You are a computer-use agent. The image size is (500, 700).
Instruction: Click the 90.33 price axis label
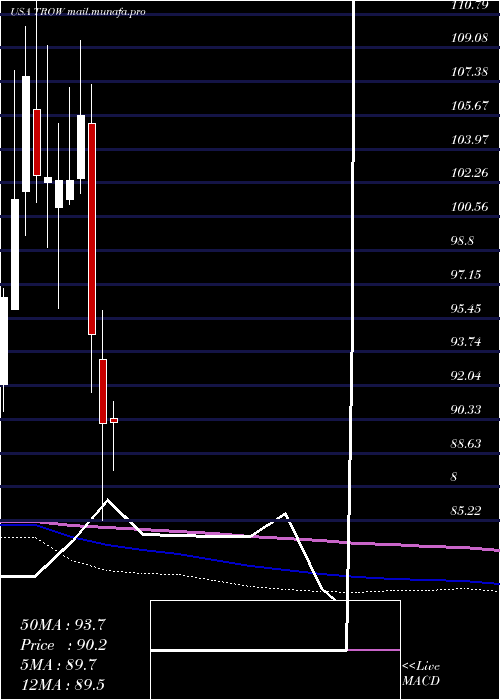pyautogui.click(x=466, y=409)
